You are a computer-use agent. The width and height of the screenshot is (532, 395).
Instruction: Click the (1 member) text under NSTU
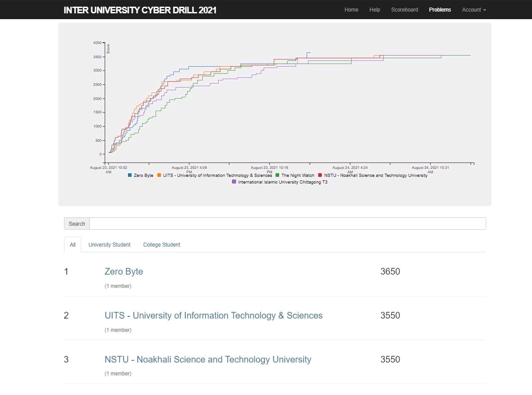118,373
